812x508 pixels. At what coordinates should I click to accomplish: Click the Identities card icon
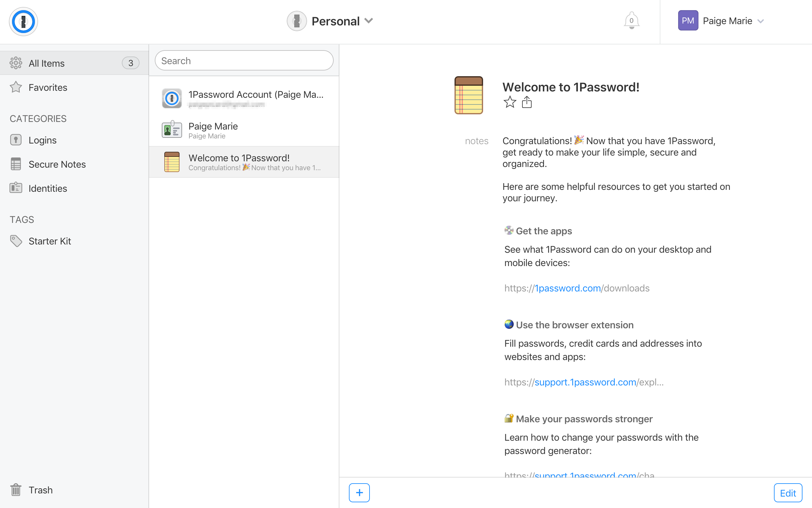(16, 187)
